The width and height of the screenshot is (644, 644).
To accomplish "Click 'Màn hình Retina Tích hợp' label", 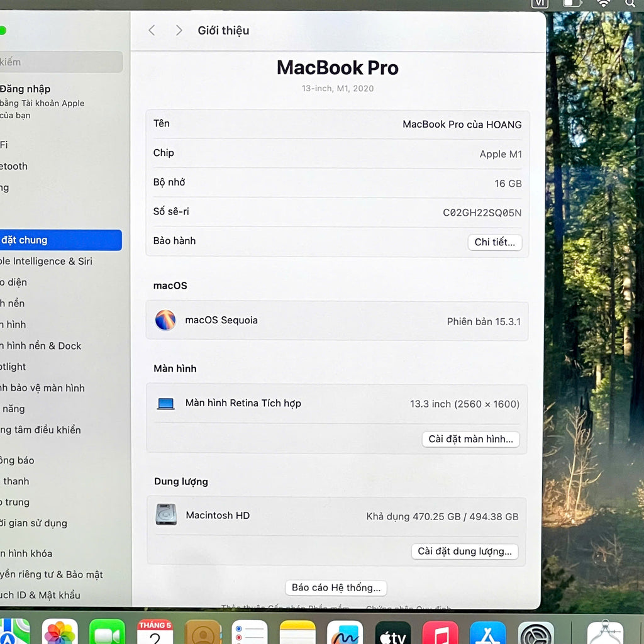I will [243, 403].
